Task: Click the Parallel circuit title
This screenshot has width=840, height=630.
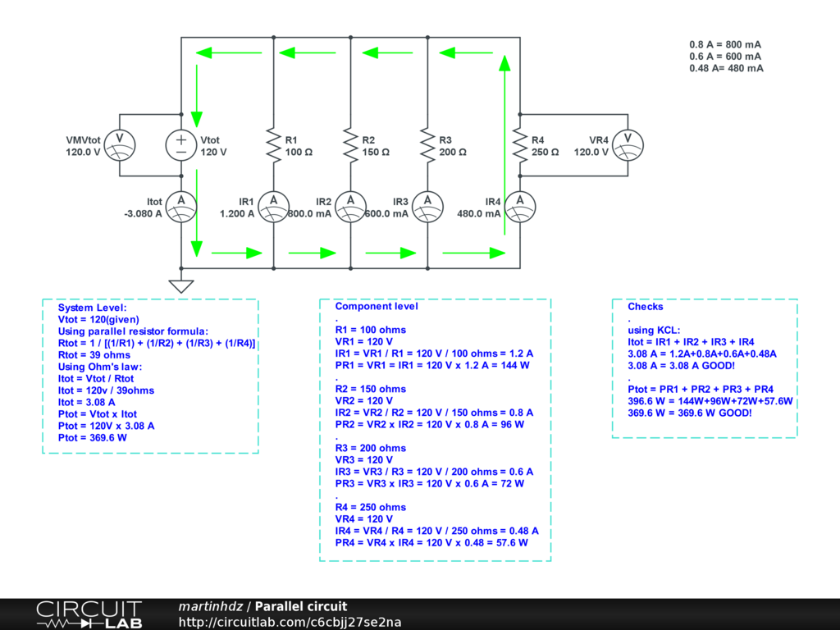Action: coord(301,607)
